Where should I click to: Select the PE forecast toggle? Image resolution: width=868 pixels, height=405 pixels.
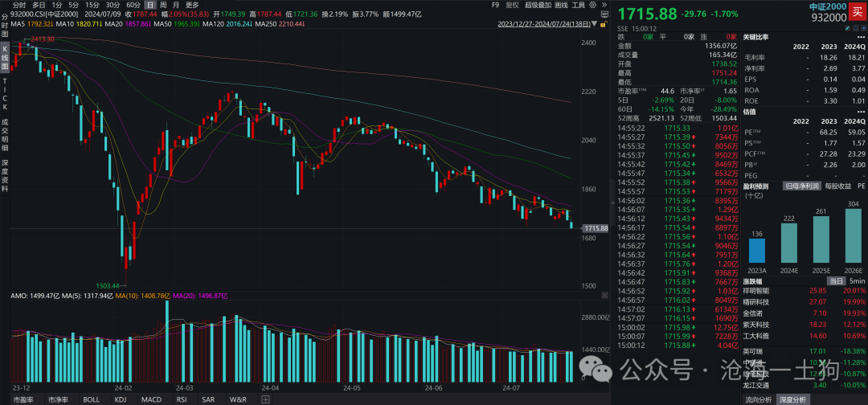pos(862,186)
